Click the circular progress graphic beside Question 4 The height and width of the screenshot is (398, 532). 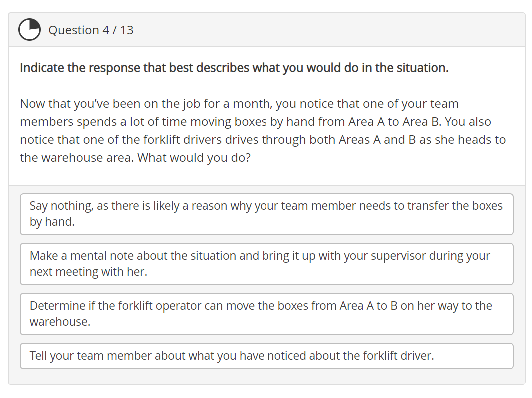point(29,29)
